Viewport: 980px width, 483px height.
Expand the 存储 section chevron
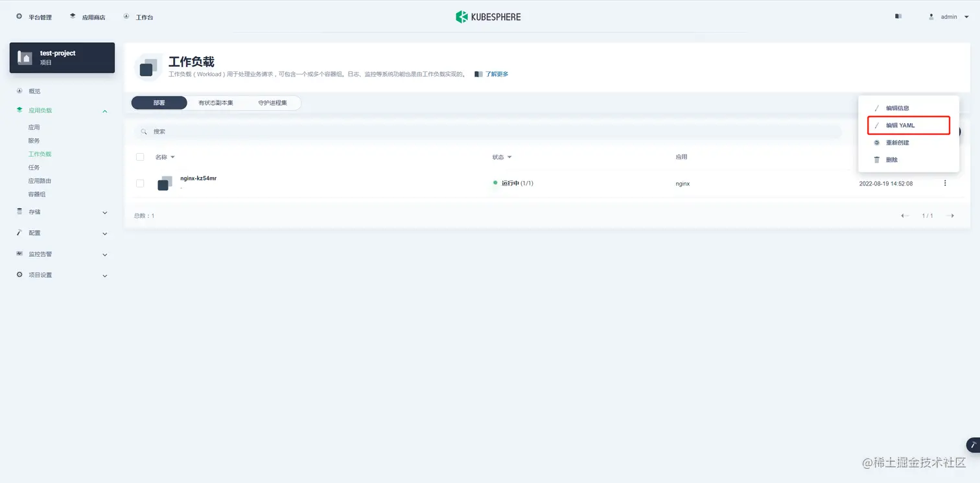click(x=105, y=213)
